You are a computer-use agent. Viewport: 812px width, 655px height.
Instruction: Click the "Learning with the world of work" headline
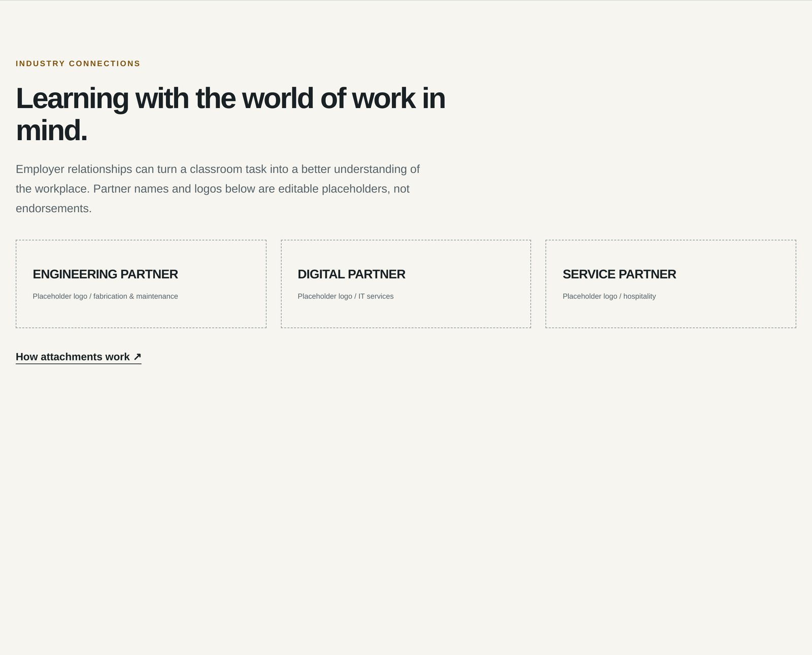230,114
